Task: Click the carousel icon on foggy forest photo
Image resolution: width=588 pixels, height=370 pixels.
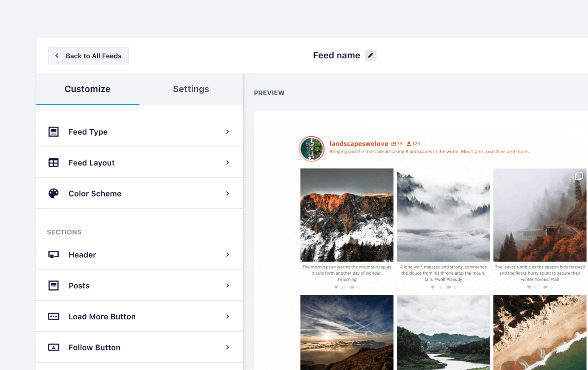Action: pos(579,176)
